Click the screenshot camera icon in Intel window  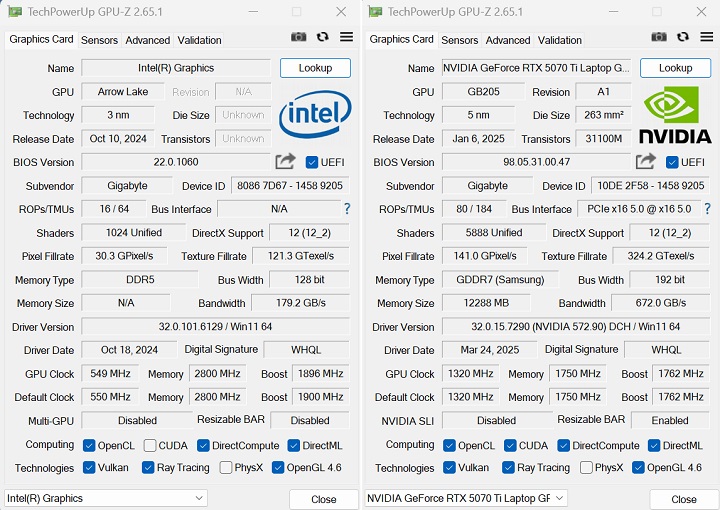pos(298,37)
